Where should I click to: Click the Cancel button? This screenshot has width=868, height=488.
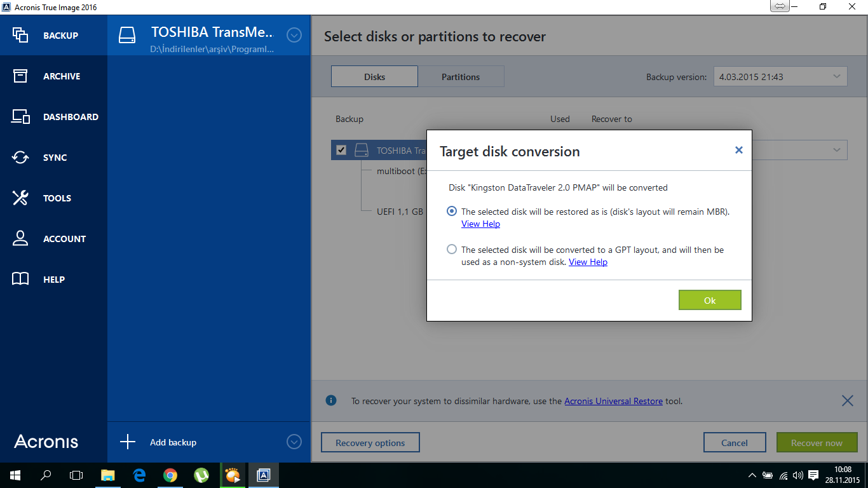tap(734, 443)
